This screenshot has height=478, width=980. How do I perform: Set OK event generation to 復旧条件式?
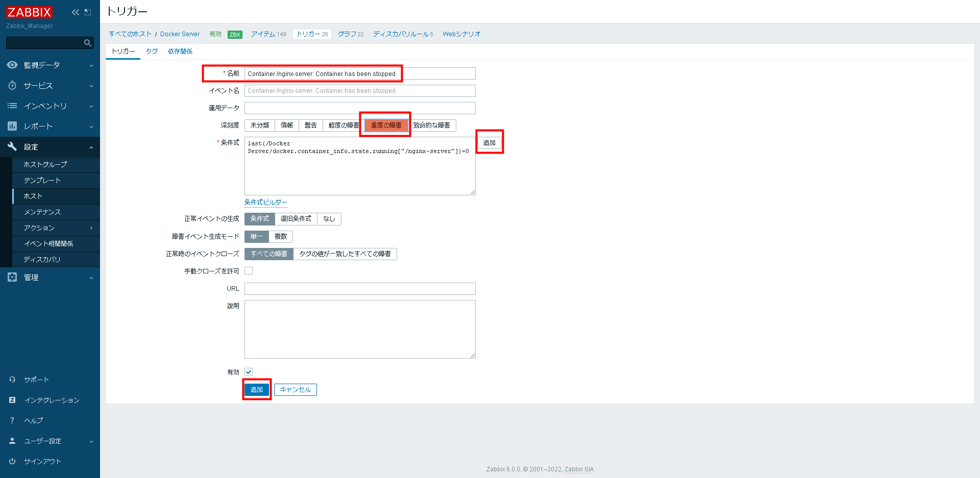296,219
